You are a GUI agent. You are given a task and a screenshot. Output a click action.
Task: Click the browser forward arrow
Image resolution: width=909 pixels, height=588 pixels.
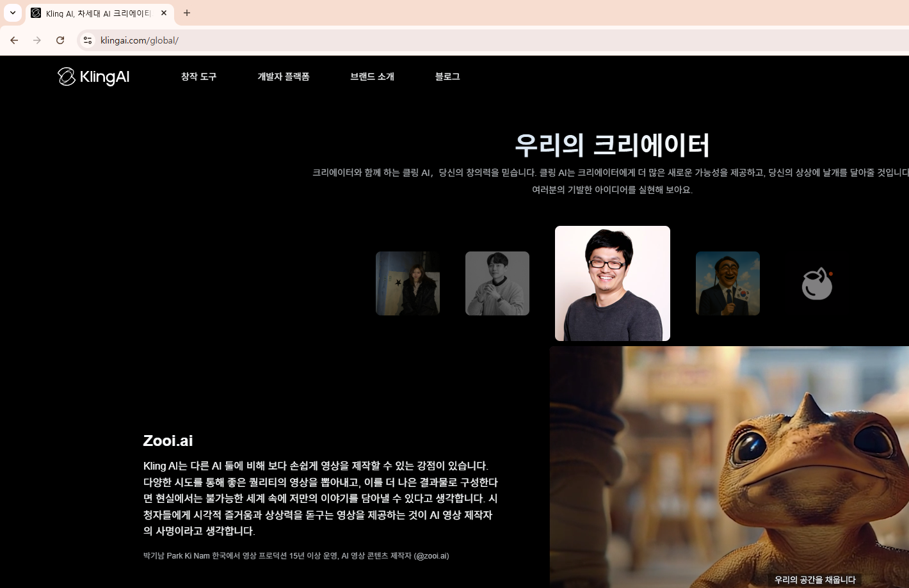pyautogui.click(x=37, y=40)
